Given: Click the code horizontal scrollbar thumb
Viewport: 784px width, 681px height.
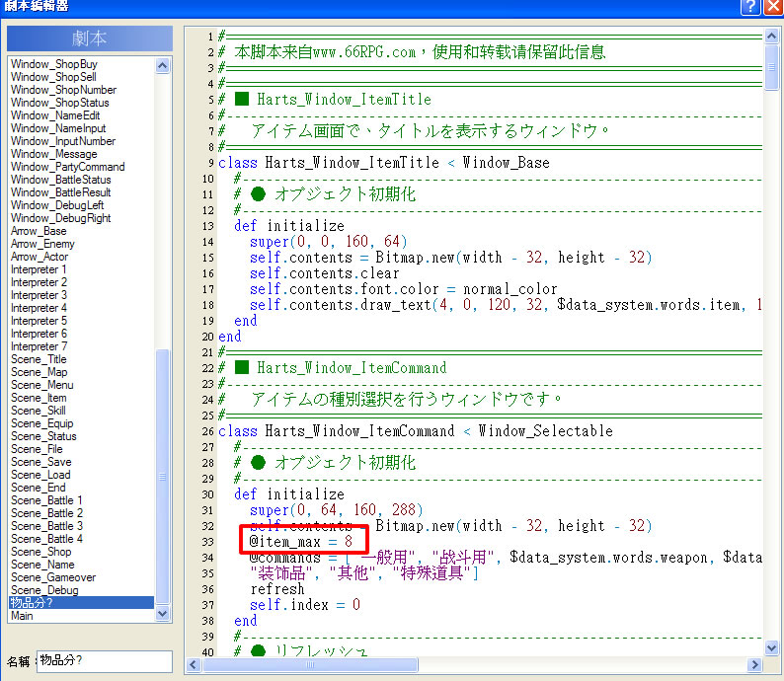Looking at the screenshot, I should click(310, 664).
